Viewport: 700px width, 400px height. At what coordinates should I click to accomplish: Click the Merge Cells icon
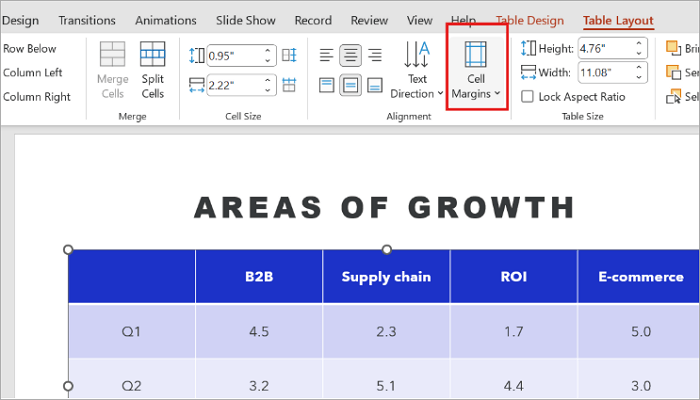(112, 54)
